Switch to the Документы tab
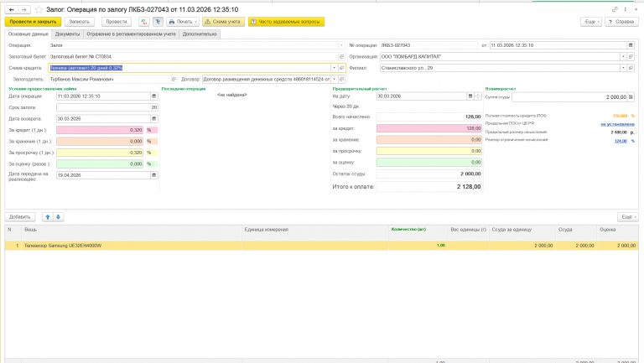This screenshot has width=644, height=363. point(67,34)
